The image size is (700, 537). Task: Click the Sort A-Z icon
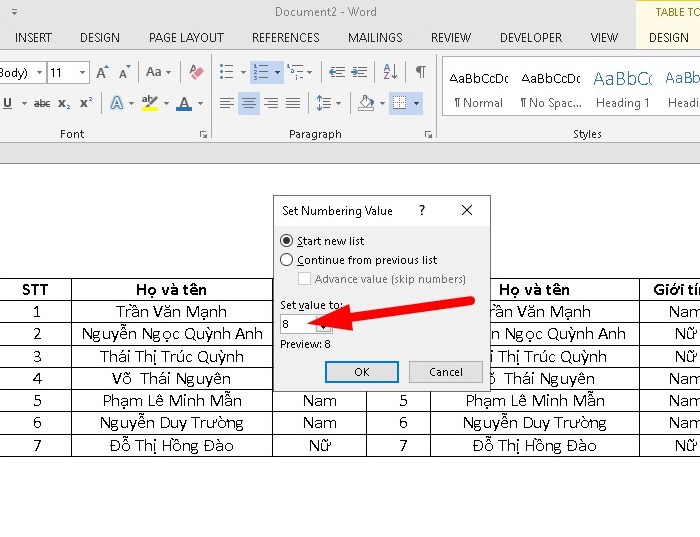[x=390, y=72]
